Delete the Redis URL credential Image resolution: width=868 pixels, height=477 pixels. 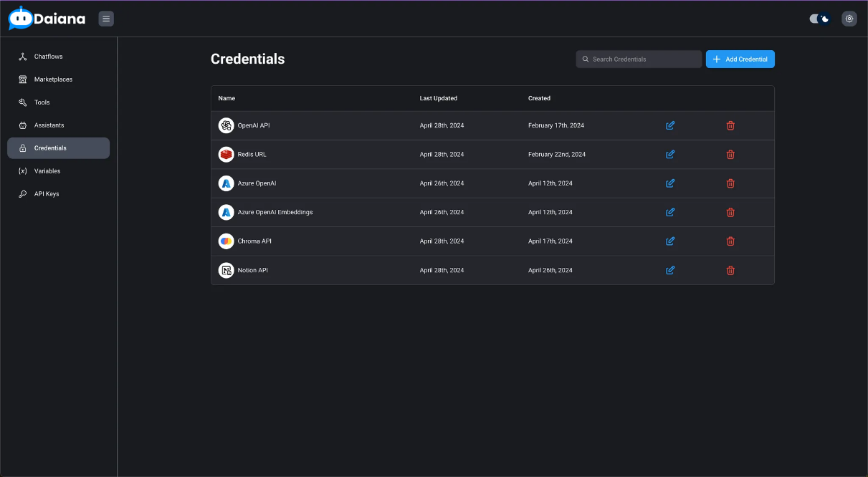point(730,155)
